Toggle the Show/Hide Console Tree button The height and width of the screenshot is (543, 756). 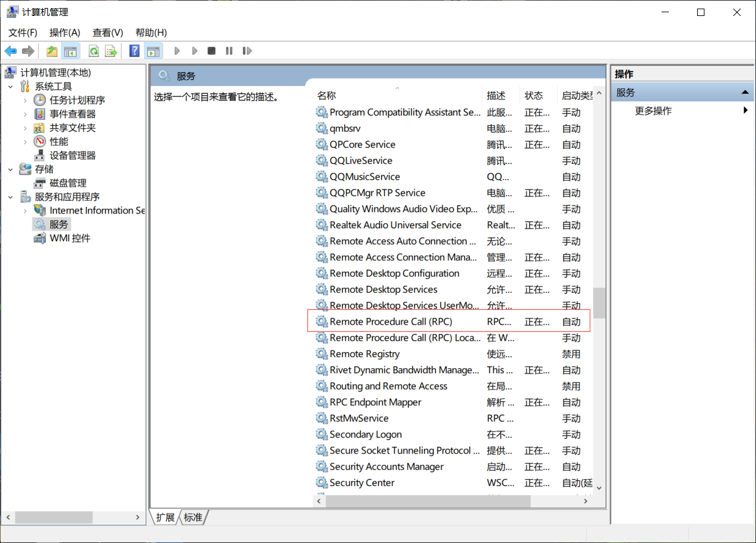[x=71, y=51]
